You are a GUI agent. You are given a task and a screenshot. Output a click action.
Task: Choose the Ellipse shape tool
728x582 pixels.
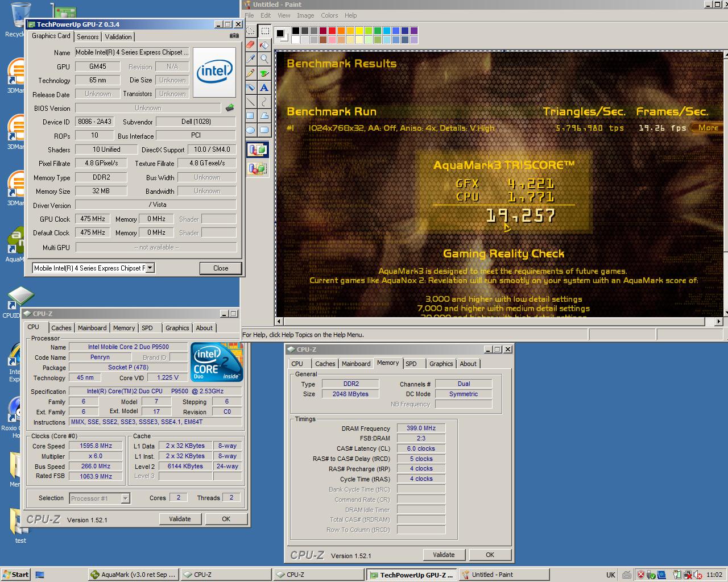[250, 130]
